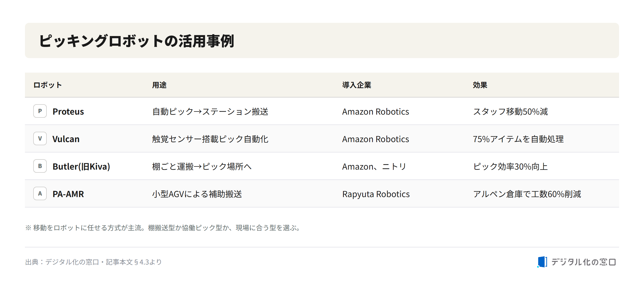Click the Amazon、ニトリ company cell
The image size is (644, 292).
point(374,166)
